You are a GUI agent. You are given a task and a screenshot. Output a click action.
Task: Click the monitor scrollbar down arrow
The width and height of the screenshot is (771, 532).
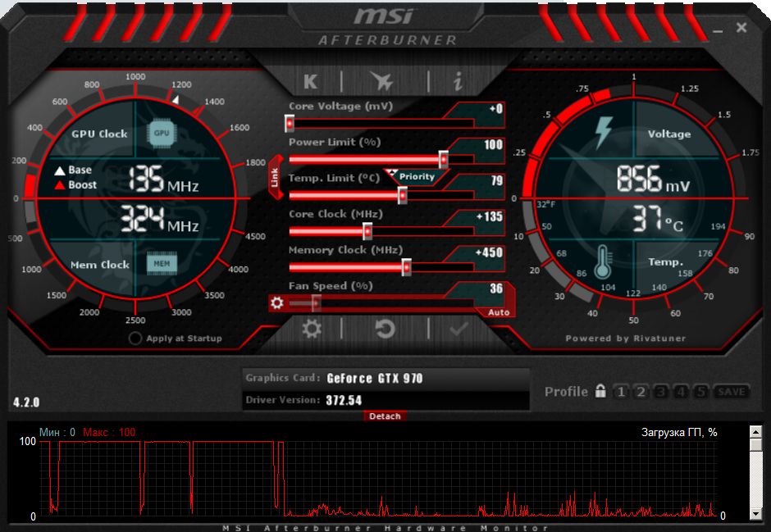[755, 514]
